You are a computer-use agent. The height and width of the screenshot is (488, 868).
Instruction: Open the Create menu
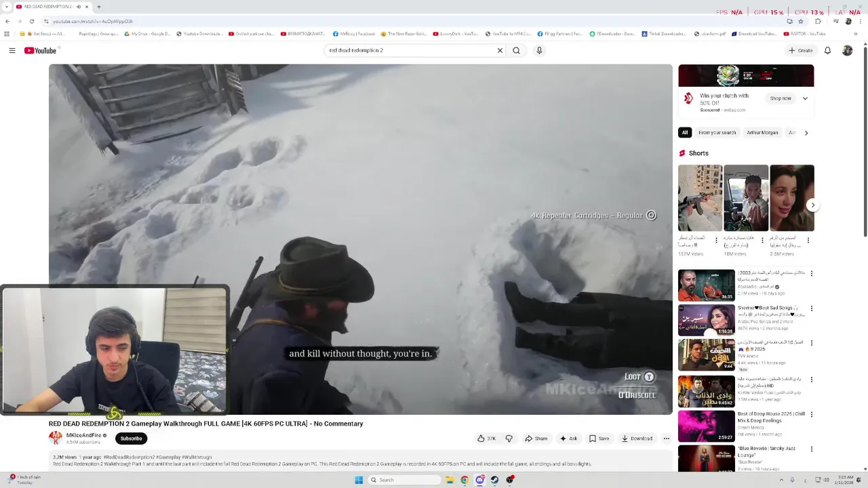coord(800,51)
